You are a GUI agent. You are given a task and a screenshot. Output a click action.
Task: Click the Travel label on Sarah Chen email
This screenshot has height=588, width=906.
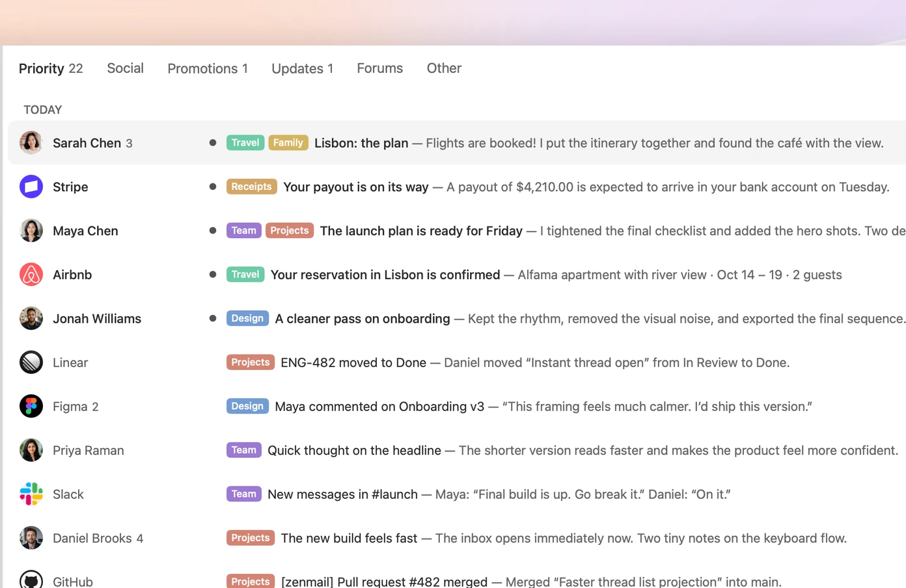[245, 142]
